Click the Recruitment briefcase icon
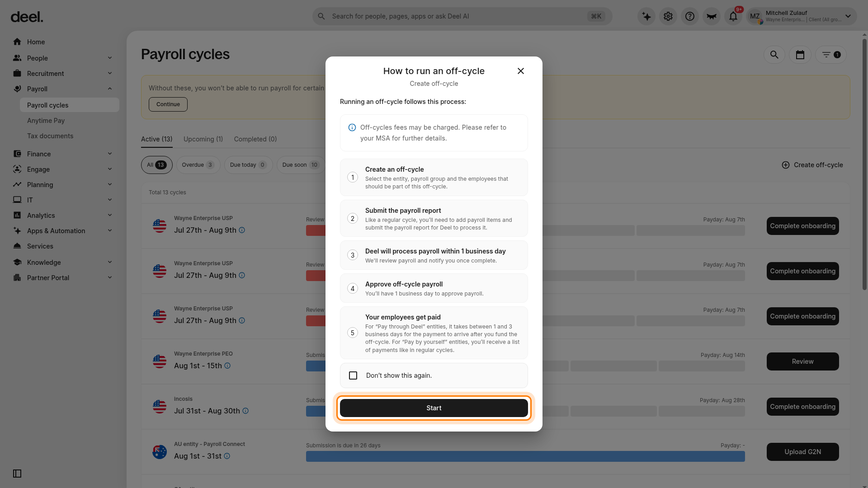The image size is (868, 488). (x=17, y=73)
